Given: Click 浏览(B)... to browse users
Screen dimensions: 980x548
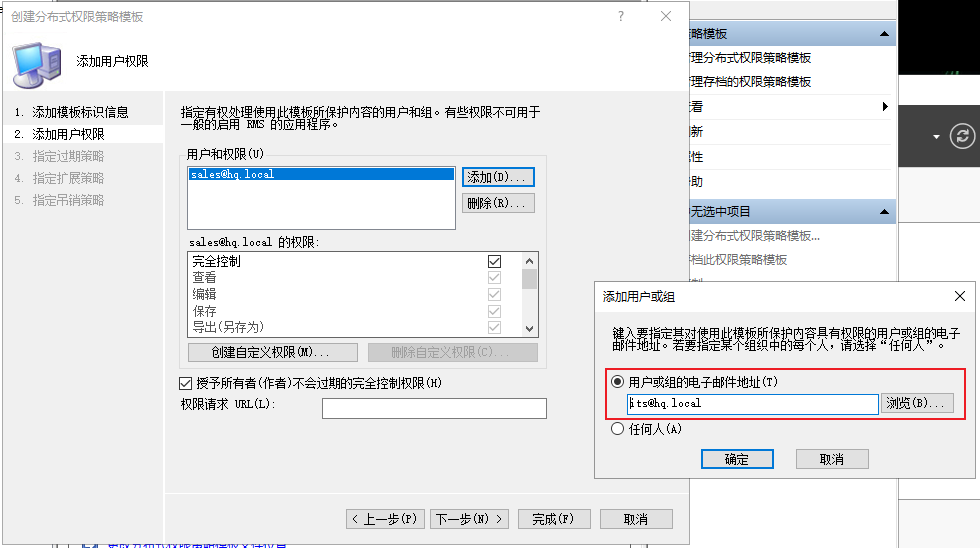Looking at the screenshot, I should tap(916, 403).
